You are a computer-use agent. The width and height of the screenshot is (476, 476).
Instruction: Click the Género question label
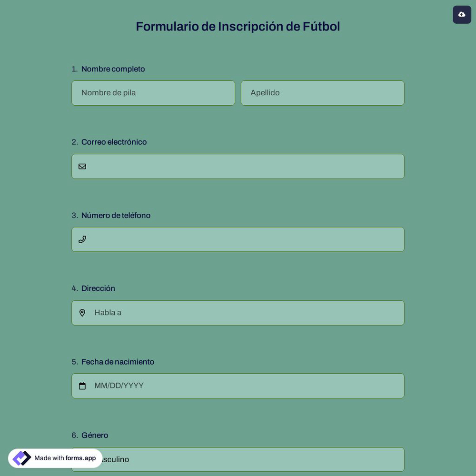coord(95,434)
